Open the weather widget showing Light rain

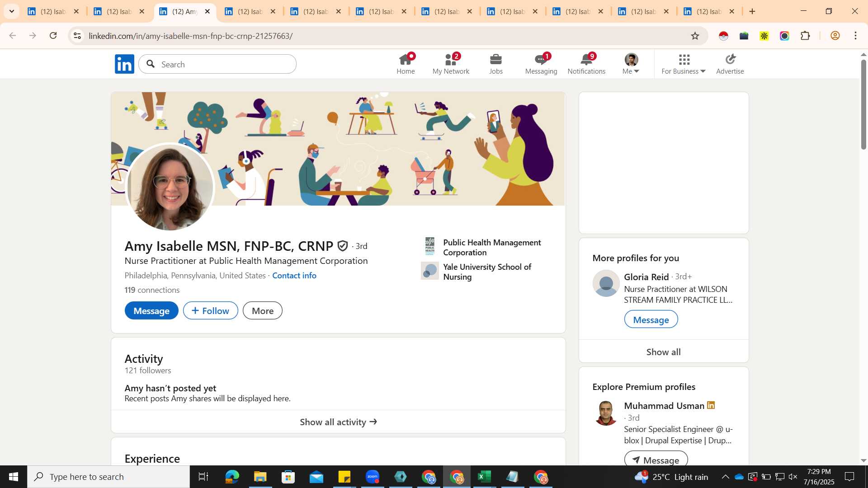[671, 477]
